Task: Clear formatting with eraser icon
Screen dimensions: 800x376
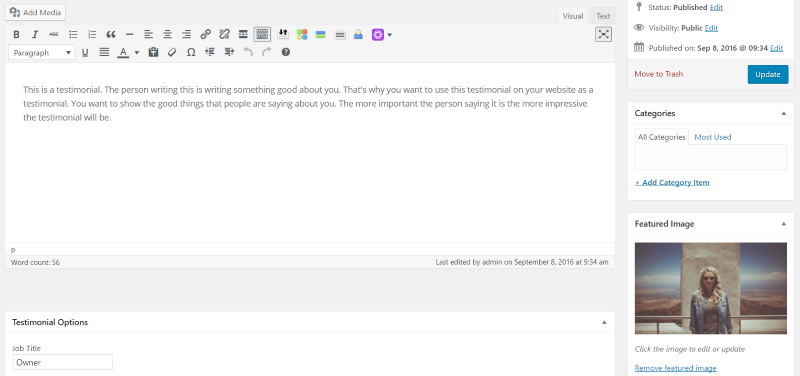Action: point(172,52)
